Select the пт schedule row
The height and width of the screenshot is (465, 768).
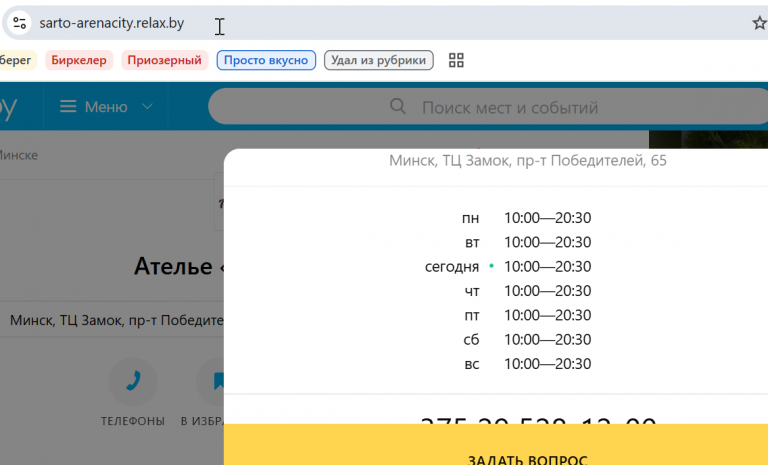528,315
